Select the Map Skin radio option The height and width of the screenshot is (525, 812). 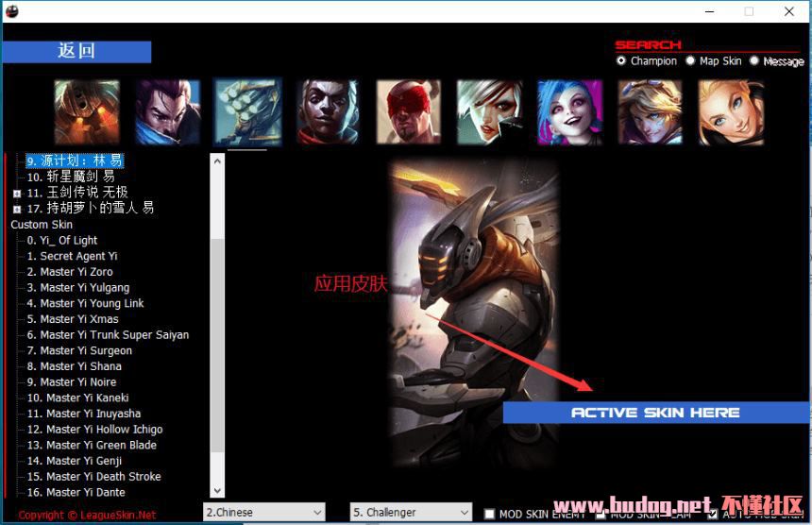(690, 60)
